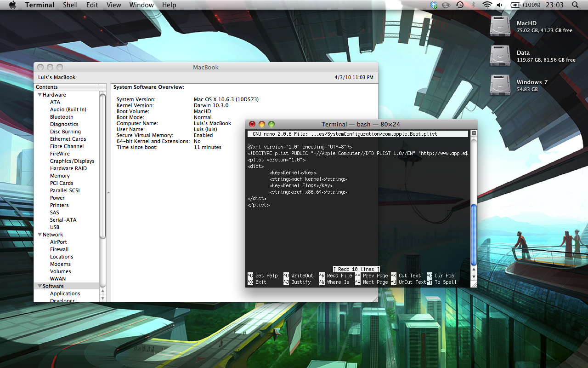Click Terminal scroll down arrow
588x368 pixels.
point(474,277)
